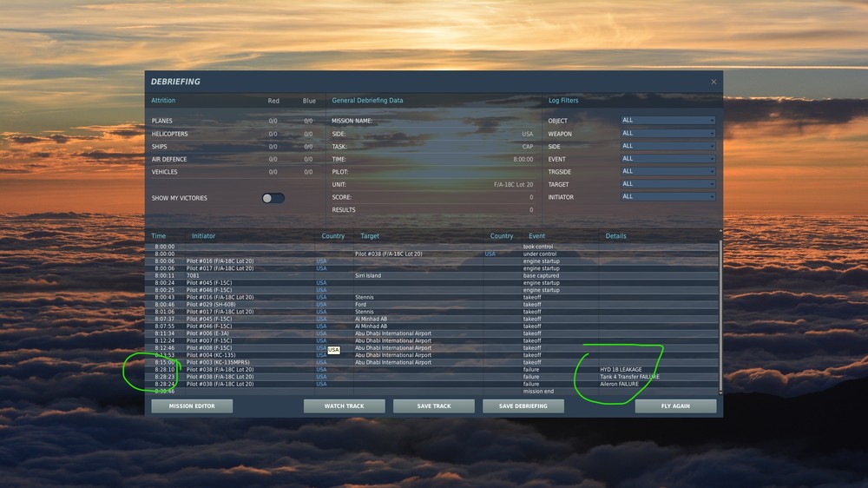Click the Log Filters heading

pos(563,100)
